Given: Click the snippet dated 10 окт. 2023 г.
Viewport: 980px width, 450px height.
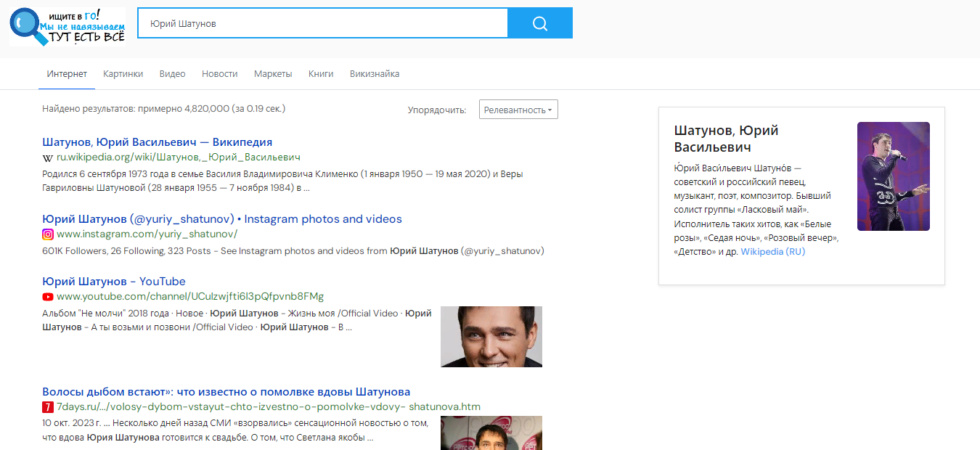Looking at the screenshot, I should click(235, 430).
